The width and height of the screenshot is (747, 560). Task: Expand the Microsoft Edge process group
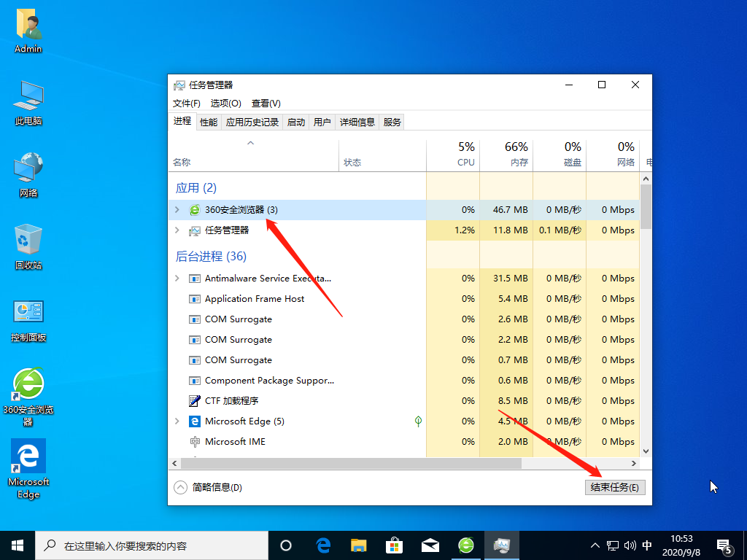pos(177,421)
